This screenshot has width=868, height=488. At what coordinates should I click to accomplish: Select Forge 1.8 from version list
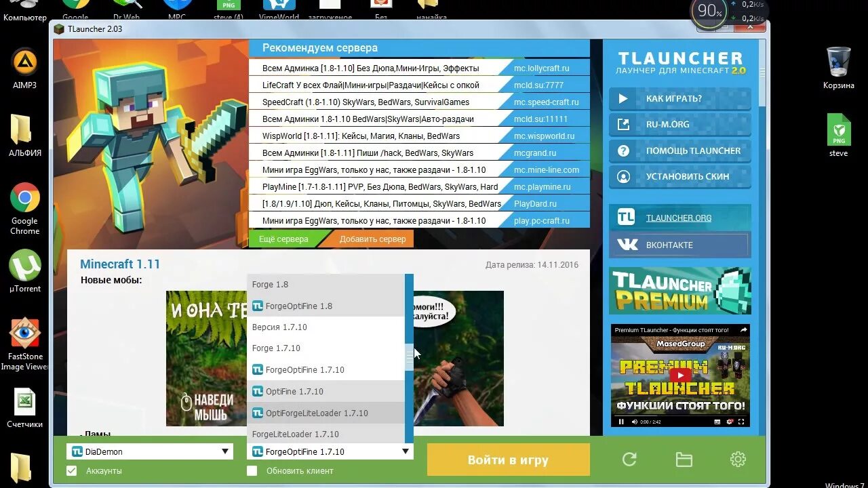point(326,285)
